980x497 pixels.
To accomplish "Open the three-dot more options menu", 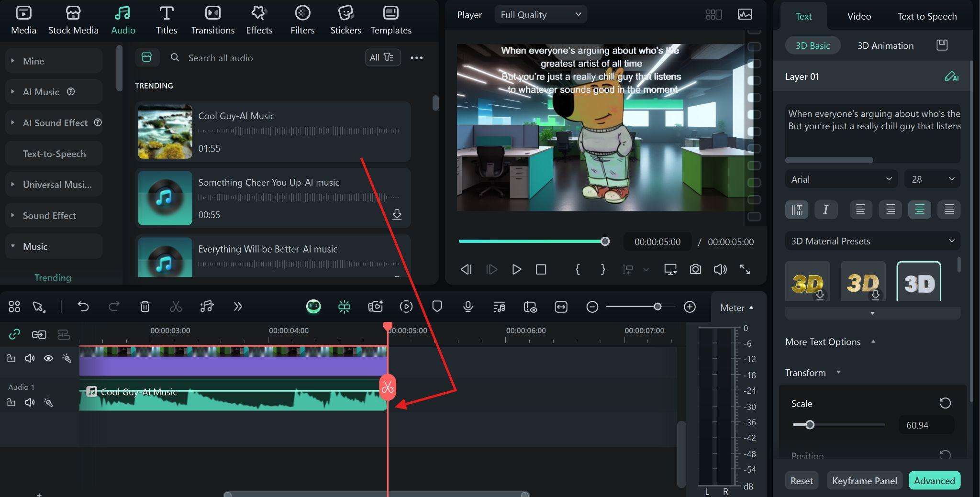I will pyautogui.click(x=417, y=58).
